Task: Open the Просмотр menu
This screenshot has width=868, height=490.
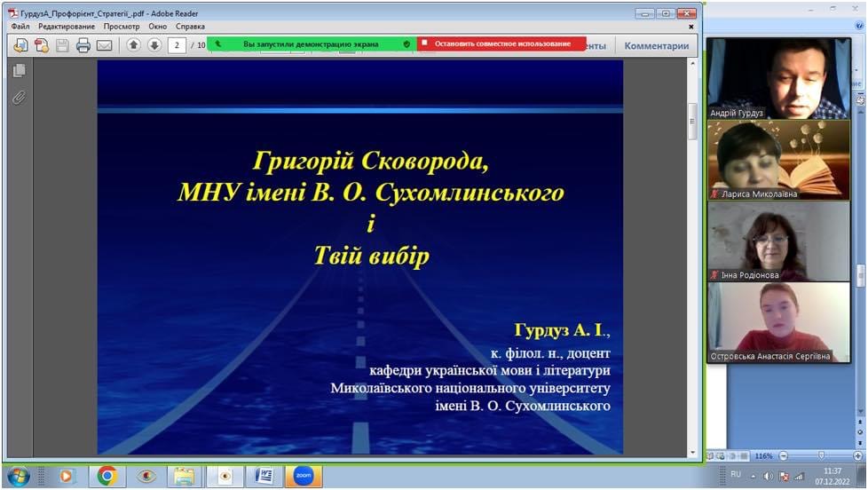Action: click(x=122, y=27)
